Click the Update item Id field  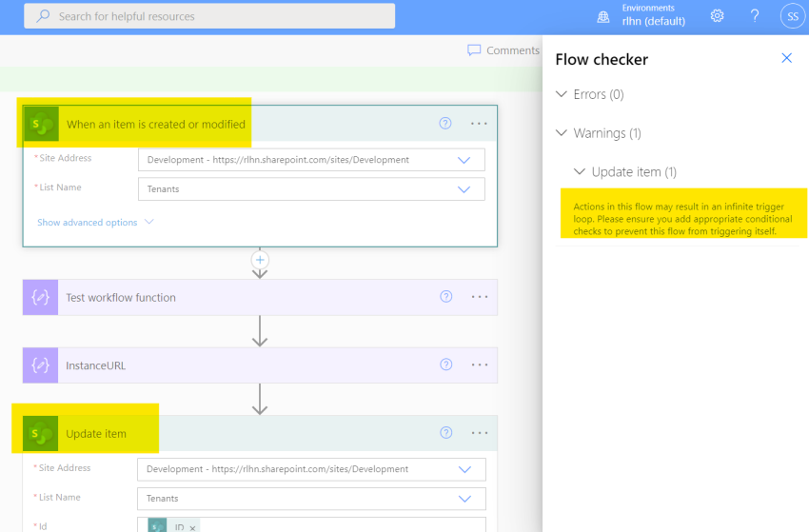(x=311, y=524)
